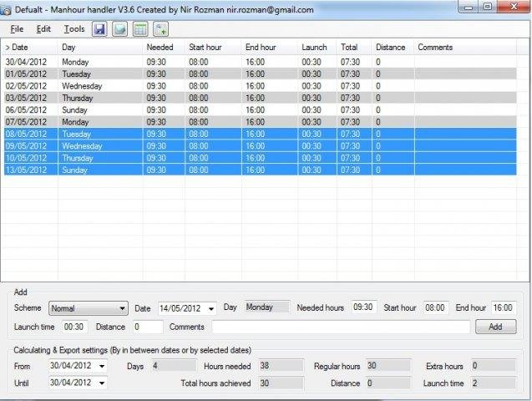
Task: Click the Save floppy disk toolbar icon
Action: [99, 29]
